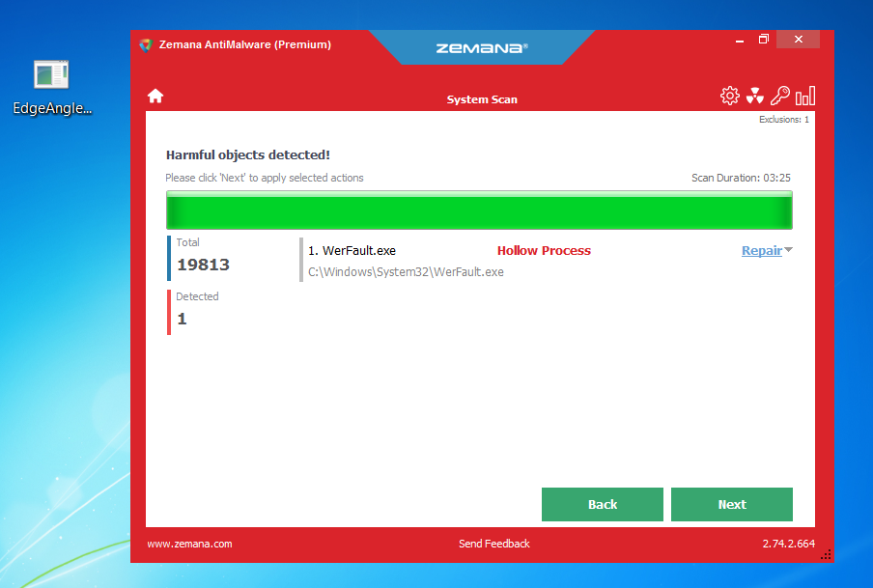The width and height of the screenshot is (873, 588).
Task: Click the Back button
Action: coord(603,504)
